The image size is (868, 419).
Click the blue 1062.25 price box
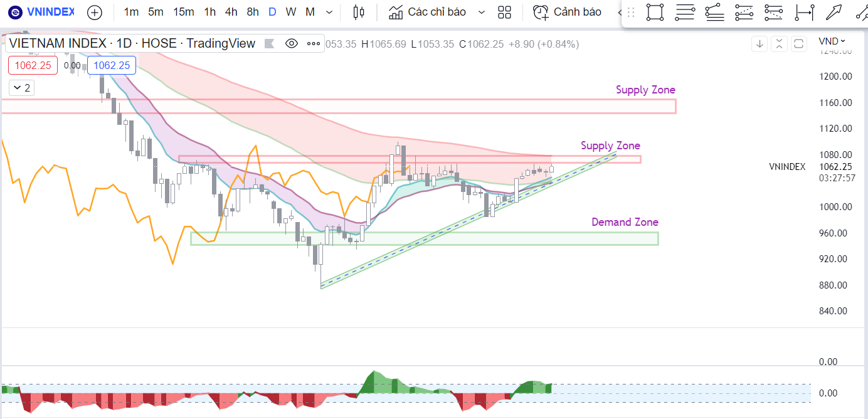click(x=112, y=65)
